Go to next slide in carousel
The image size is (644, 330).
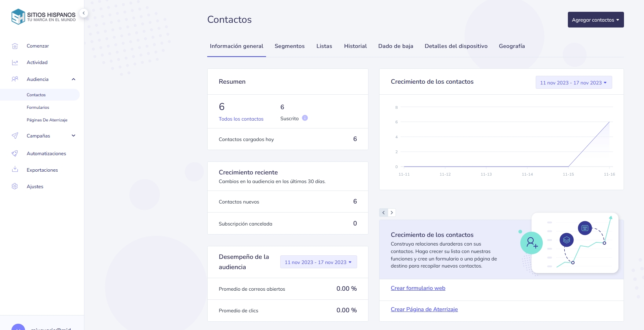tap(392, 213)
